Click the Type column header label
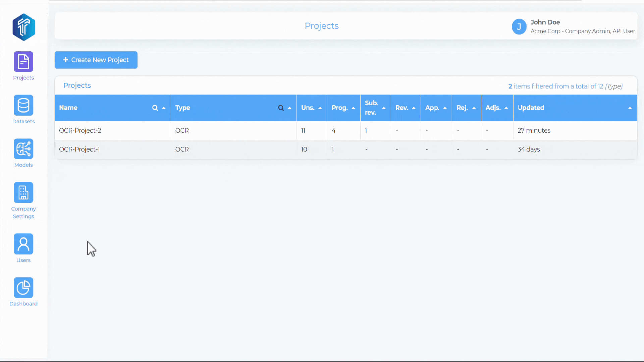 (182, 108)
